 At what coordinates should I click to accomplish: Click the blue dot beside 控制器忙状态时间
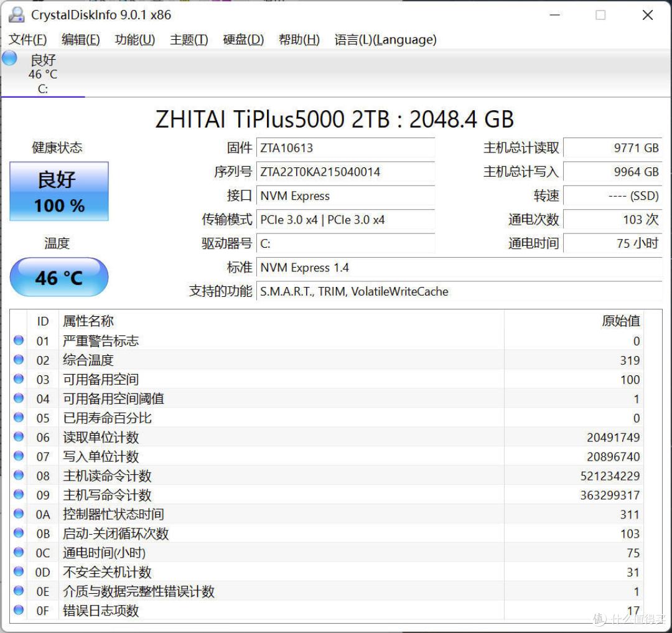(19, 514)
